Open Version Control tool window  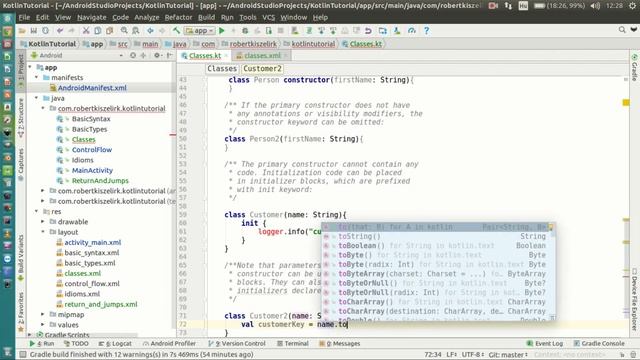click(x=236, y=344)
